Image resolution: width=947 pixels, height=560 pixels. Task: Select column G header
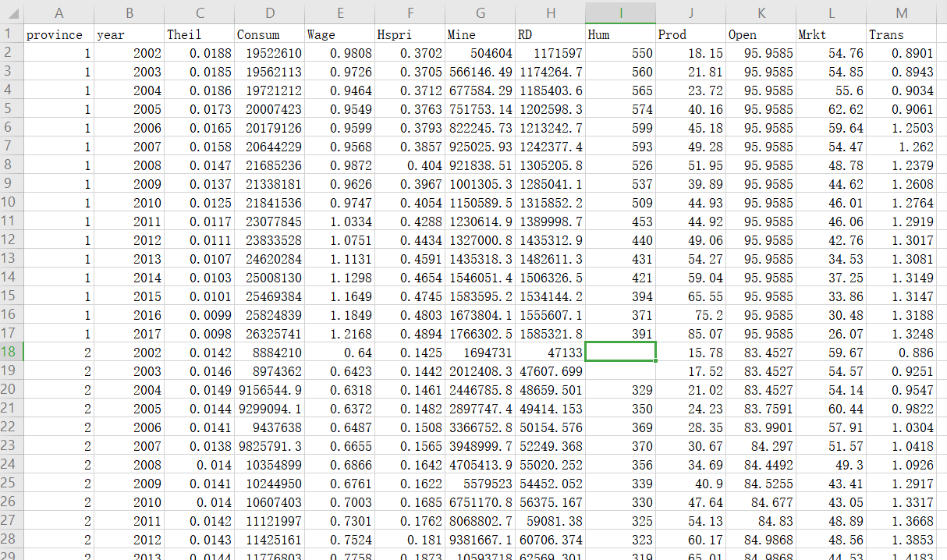[x=481, y=12]
